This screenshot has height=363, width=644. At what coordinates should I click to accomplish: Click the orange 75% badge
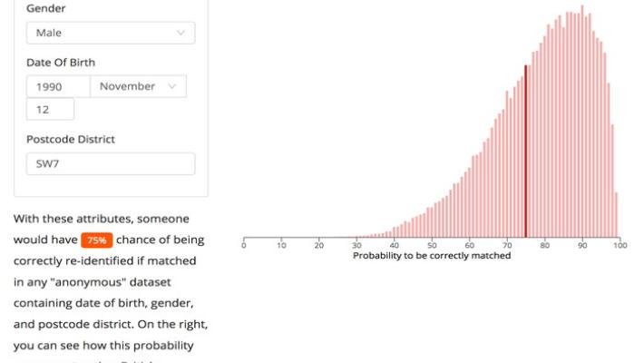pyautogui.click(x=96, y=240)
